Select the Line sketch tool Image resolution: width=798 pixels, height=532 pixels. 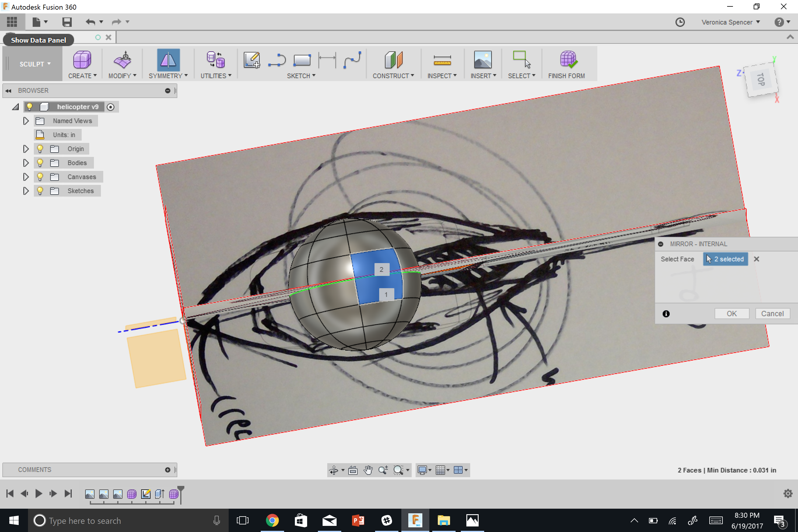pos(277,60)
